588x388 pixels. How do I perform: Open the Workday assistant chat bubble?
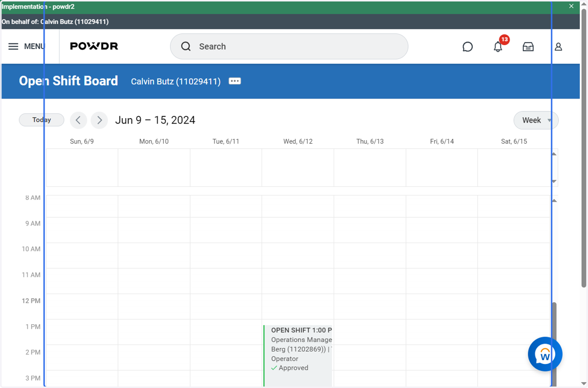tap(545, 354)
